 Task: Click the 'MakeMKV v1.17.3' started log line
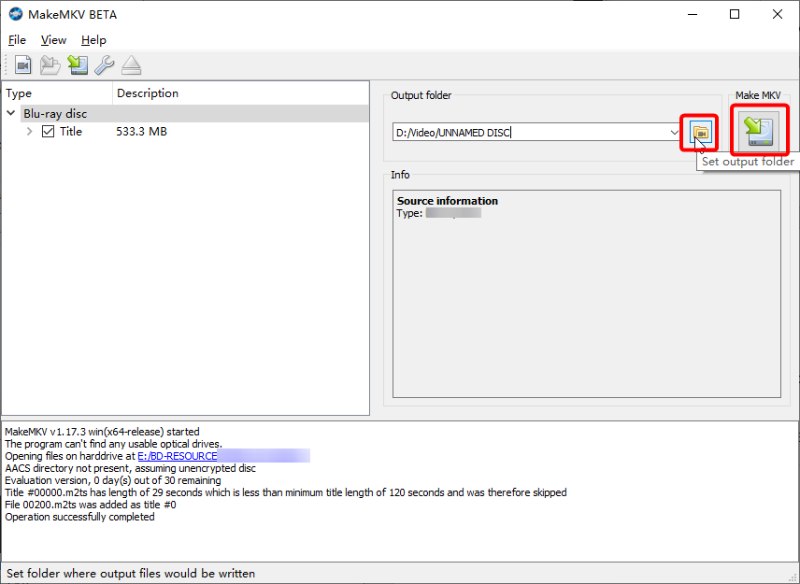tap(102, 431)
